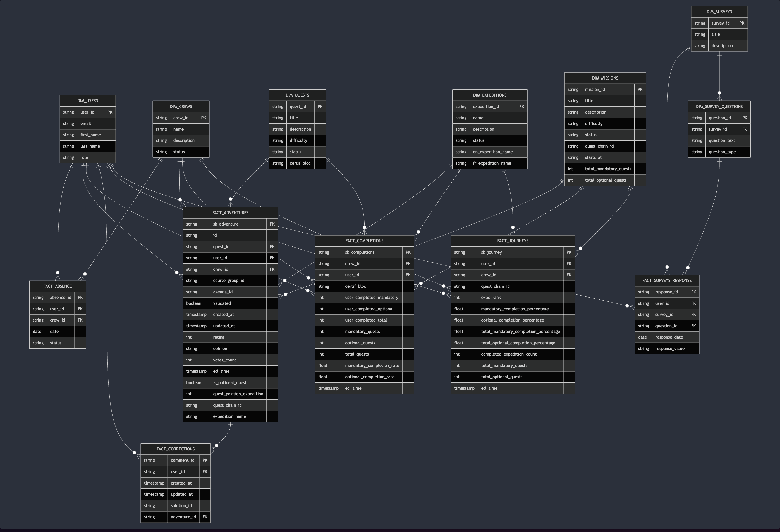
Task: Click the FACT_ABSENCE entity title
Action: pos(58,286)
